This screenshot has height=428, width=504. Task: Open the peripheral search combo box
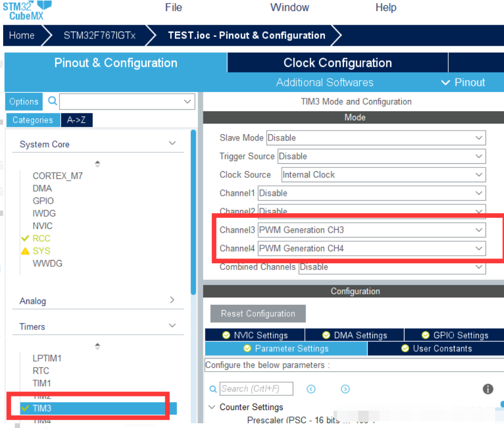tap(127, 102)
